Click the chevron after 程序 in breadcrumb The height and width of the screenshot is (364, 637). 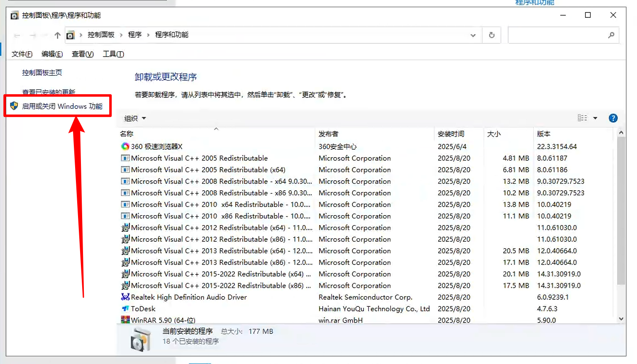click(x=148, y=35)
